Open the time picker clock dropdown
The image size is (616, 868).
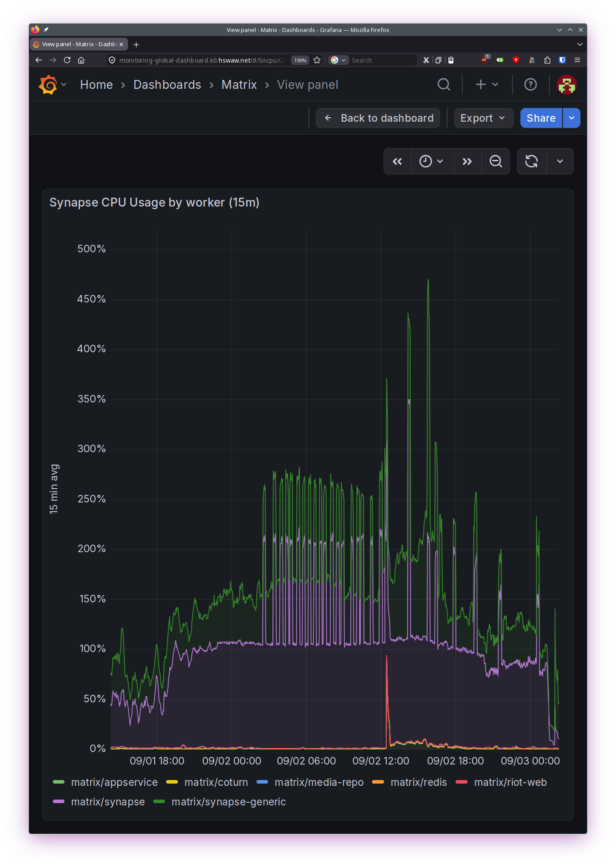coord(432,161)
